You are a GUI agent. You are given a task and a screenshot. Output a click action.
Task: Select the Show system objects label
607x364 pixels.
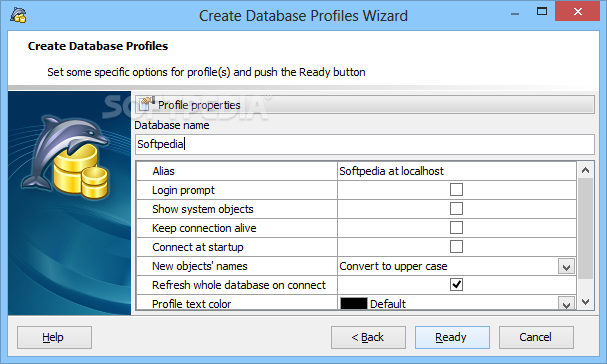202,209
